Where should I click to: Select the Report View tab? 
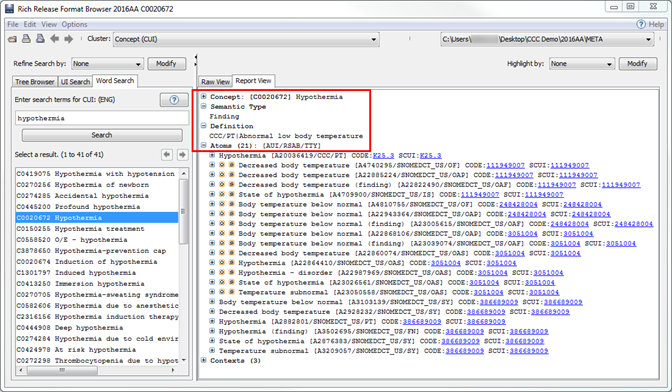pos(254,81)
